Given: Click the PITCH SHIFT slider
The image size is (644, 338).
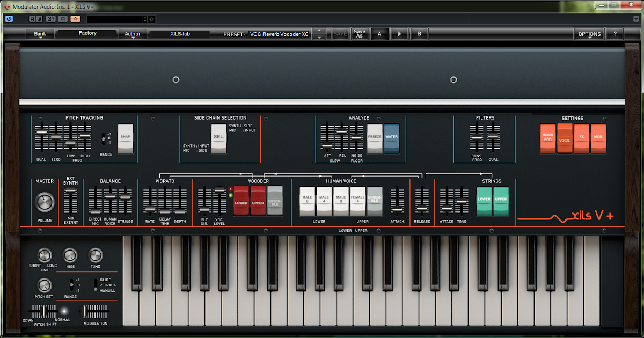Looking at the screenshot, I should click(x=42, y=311).
